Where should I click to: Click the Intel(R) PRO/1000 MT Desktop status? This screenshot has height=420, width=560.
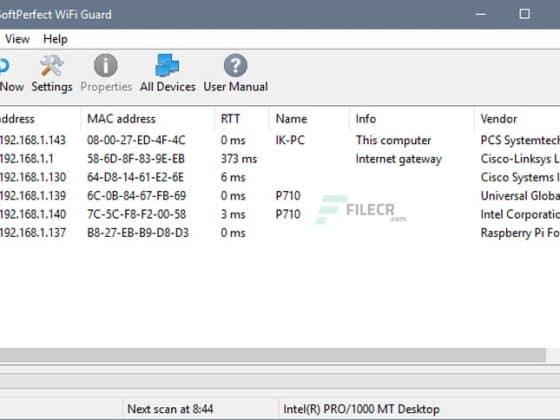(x=361, y=409)
